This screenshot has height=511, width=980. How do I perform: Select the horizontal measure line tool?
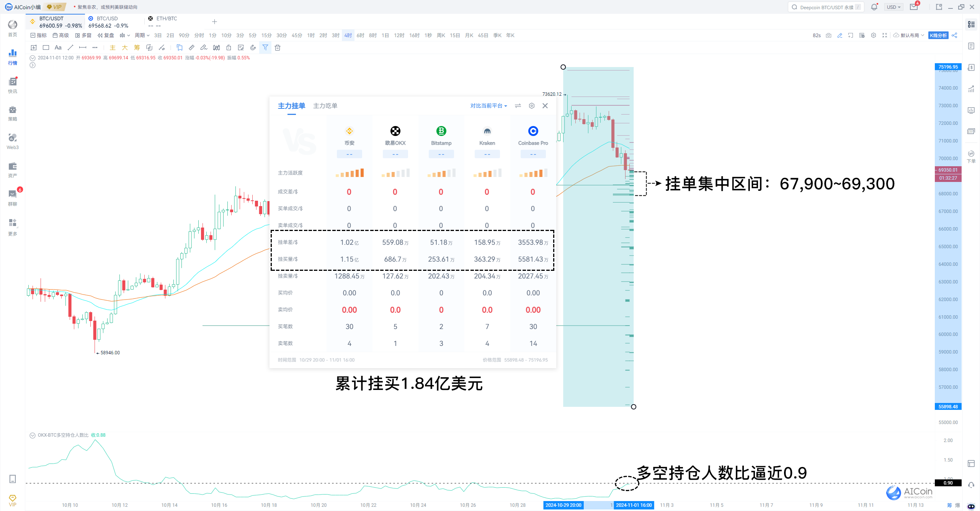coord(83,47)
